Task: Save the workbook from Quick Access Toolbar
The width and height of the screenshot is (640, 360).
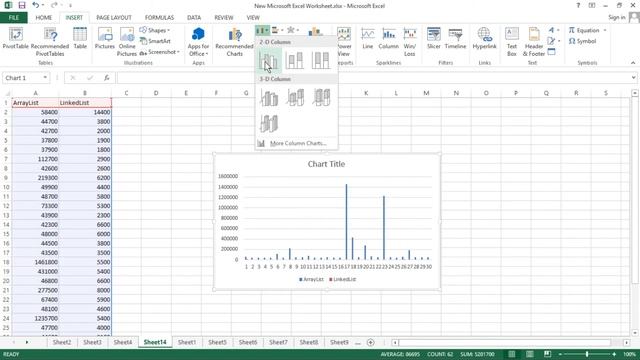Action: 22,5
